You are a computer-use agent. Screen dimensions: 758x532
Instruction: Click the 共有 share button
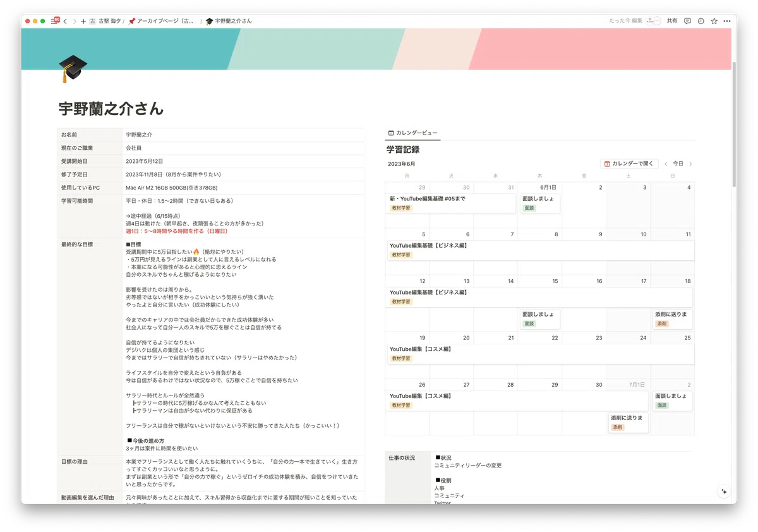672,21
